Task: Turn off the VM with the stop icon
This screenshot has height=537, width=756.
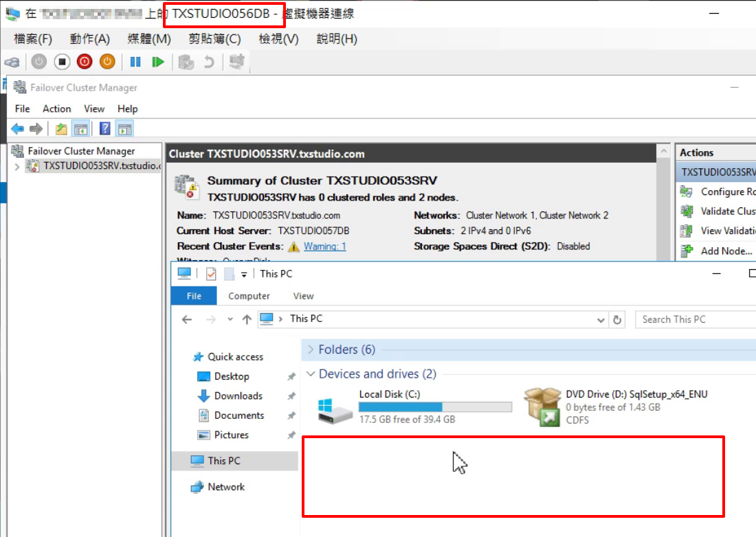Action: pyautogui.click(x=62, y=62)
